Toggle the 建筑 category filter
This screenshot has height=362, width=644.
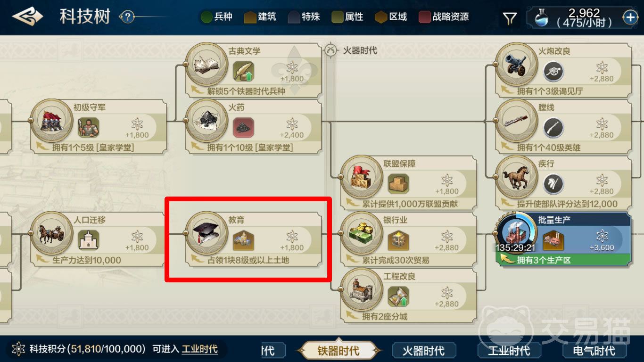[260, 17]
